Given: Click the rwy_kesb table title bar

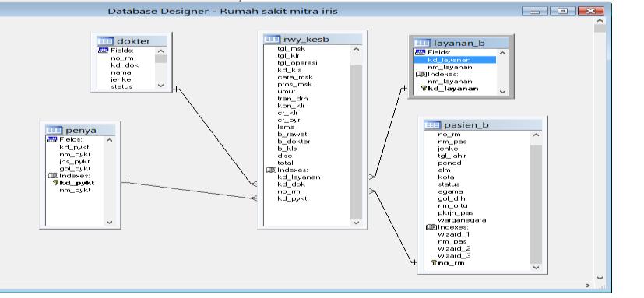Looking at the screenshot, I should point(312,40).
